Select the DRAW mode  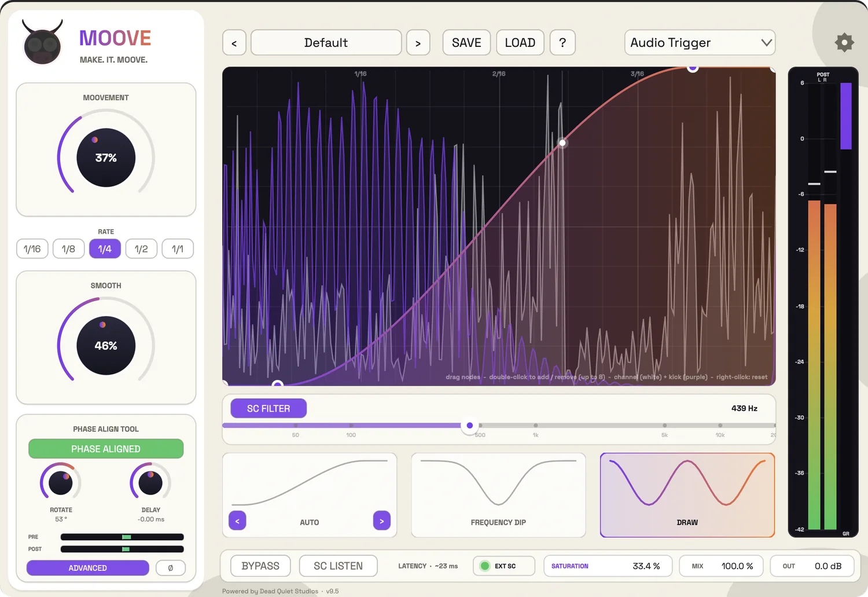click(687, 495)
